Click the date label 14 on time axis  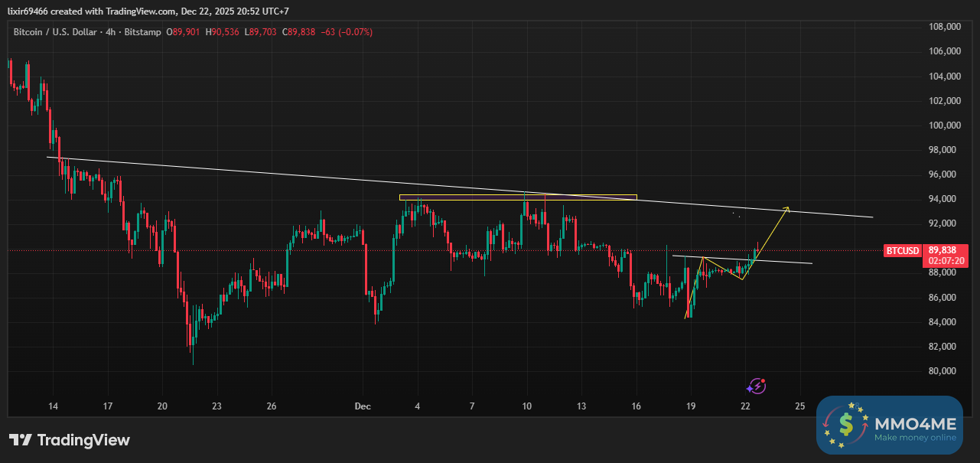(x=54, y=406)
